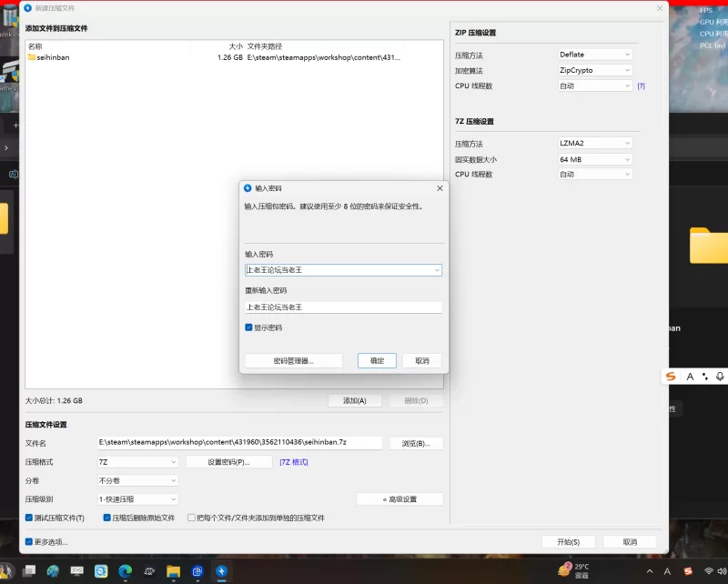Screen dimensions: 728x584
Task: Click the IME letter A tray indicator
Action: coord(667,571)
